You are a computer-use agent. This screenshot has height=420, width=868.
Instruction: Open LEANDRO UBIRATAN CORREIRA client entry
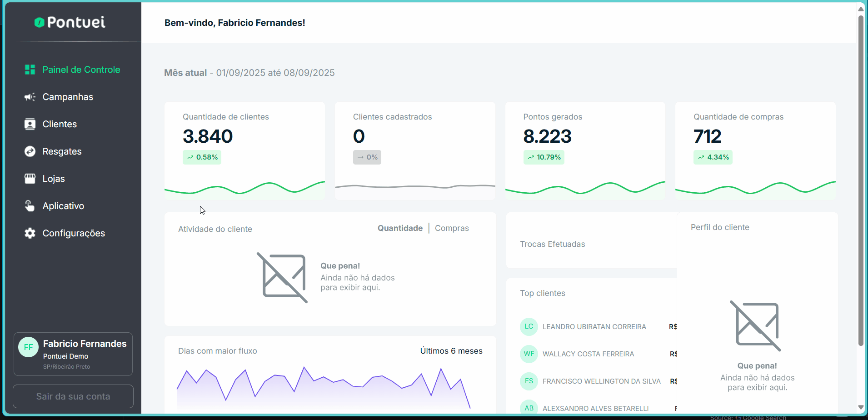[594, 327]
